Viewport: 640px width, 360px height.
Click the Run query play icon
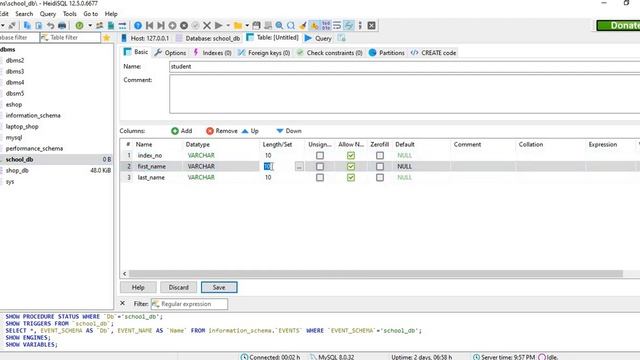tap(218, 25)
